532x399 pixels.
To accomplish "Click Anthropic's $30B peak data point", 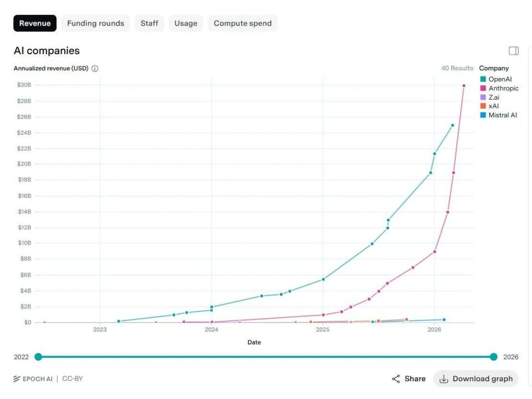I will click(x=464, y=85).
